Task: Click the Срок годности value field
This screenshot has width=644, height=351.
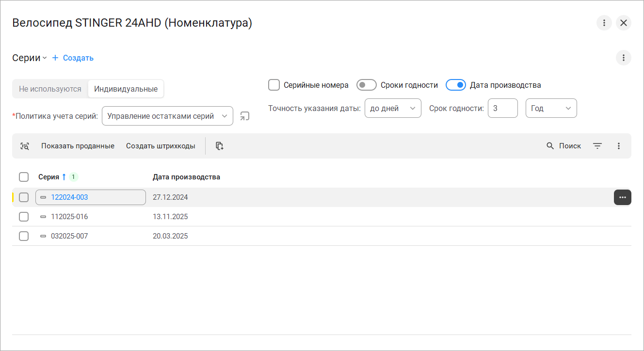Action: coord(502,109)
